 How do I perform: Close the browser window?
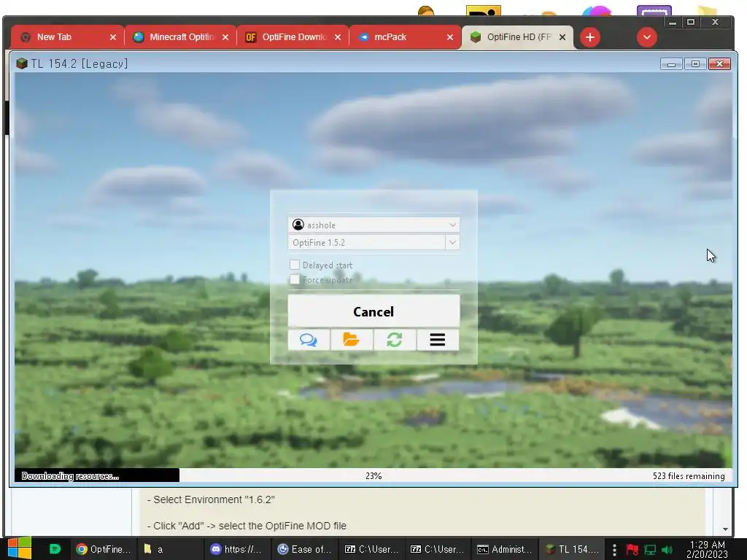pos(715,23)
